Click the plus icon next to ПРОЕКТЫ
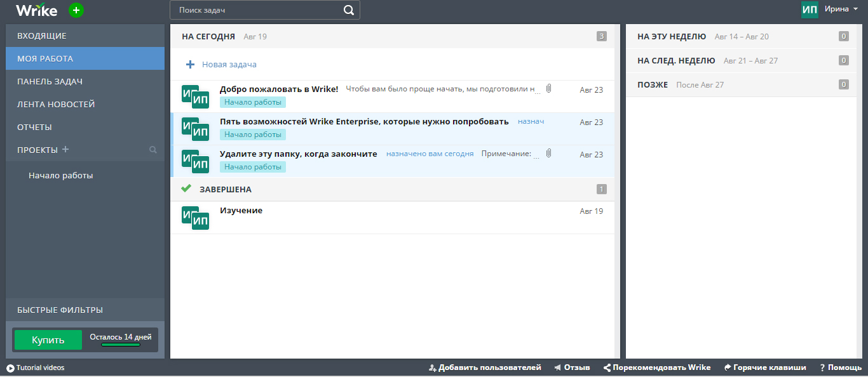The image size is (868, 377). (65, 149)
